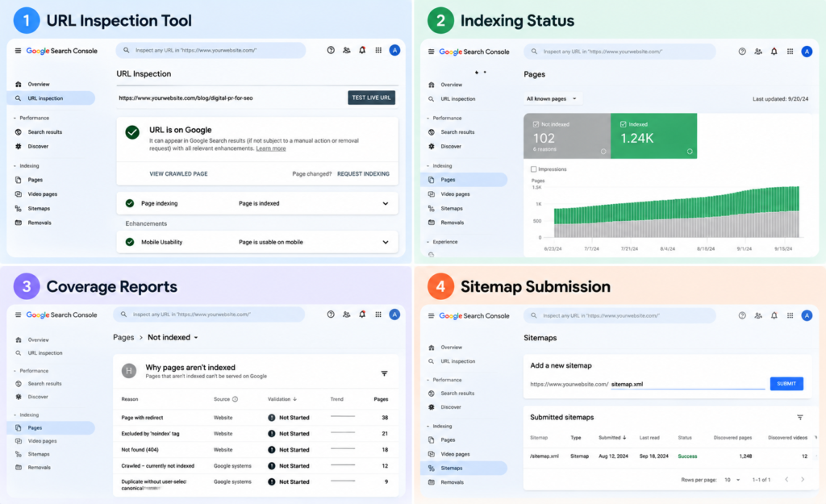Viewport: 826px width, 504px height.
Task: Open hamburger menu in Coverage Reports panel
Action: coord(18,314)
